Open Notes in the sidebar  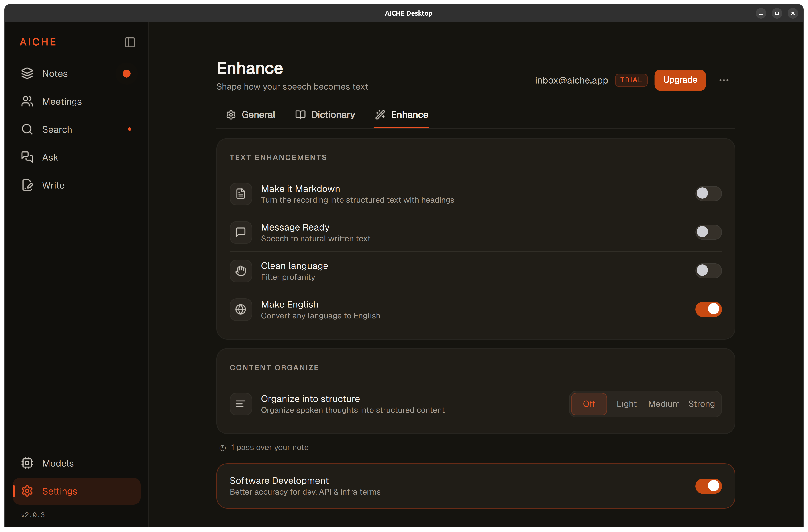point(77,74)
